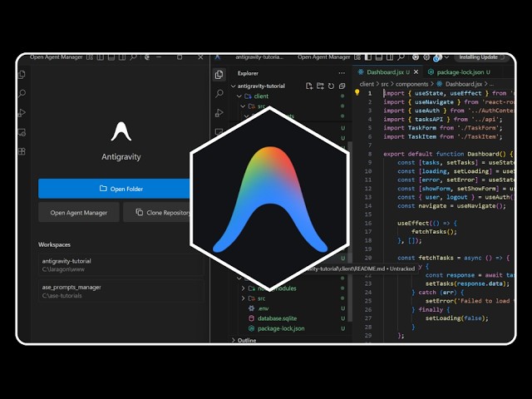
Task: Expand the node_modules folder chevron
Action: click(x=243, y=288)
